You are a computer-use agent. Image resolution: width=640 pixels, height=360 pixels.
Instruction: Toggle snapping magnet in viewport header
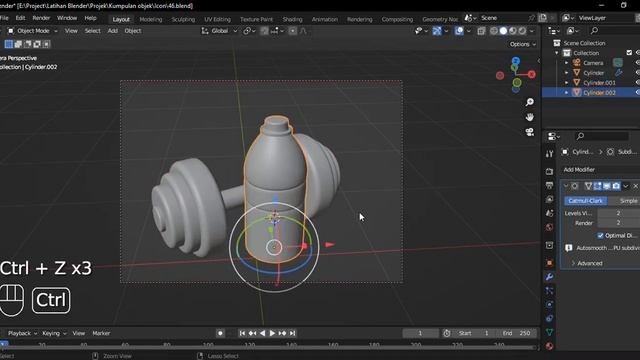click(264, 31)
